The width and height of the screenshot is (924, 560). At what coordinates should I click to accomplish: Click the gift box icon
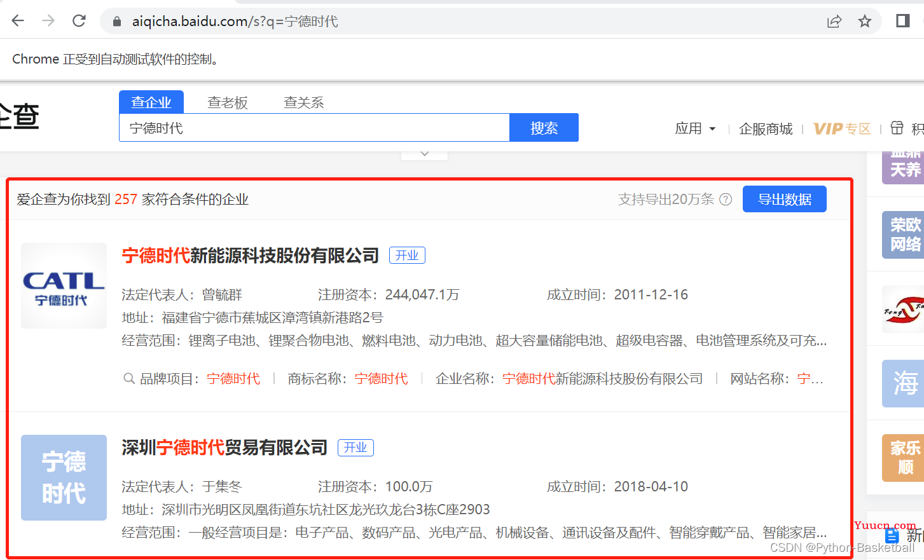click(897, 128)
